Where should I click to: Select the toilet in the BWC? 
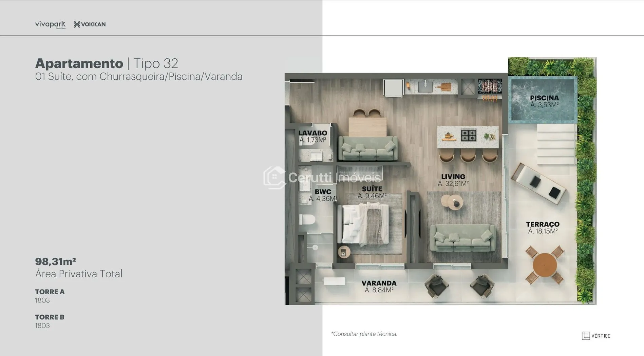pos(307,220)
